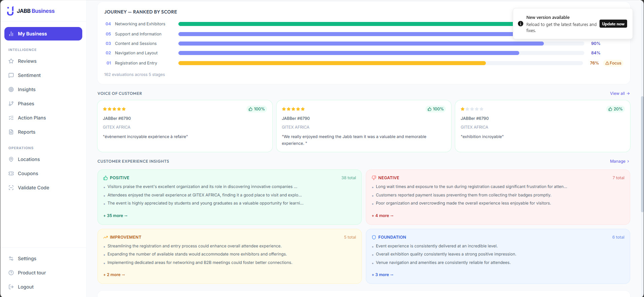Open the My Business menu item
Screen dimensions: 644x297
point(43,34)
